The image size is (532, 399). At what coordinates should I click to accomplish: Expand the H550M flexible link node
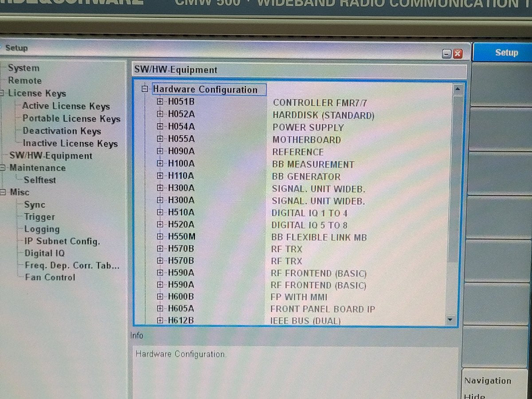click(x=160, y=237)
